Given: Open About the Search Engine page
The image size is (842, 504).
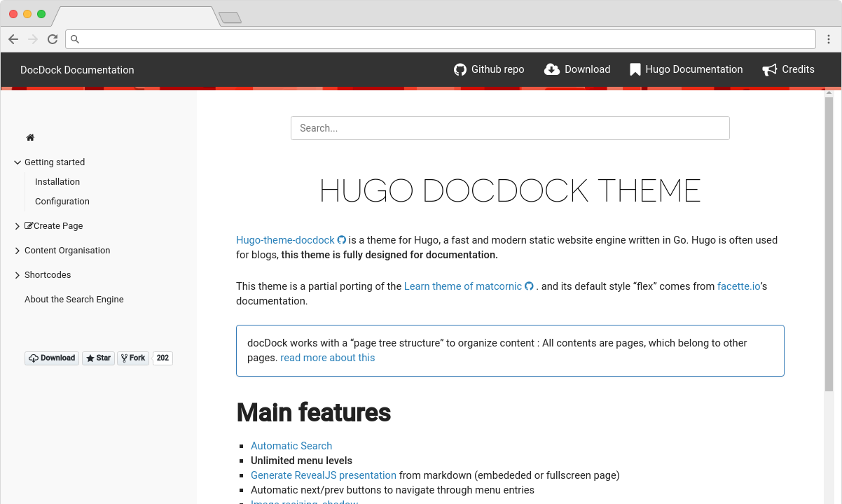Looking at the screenshot, I should 74,300.
